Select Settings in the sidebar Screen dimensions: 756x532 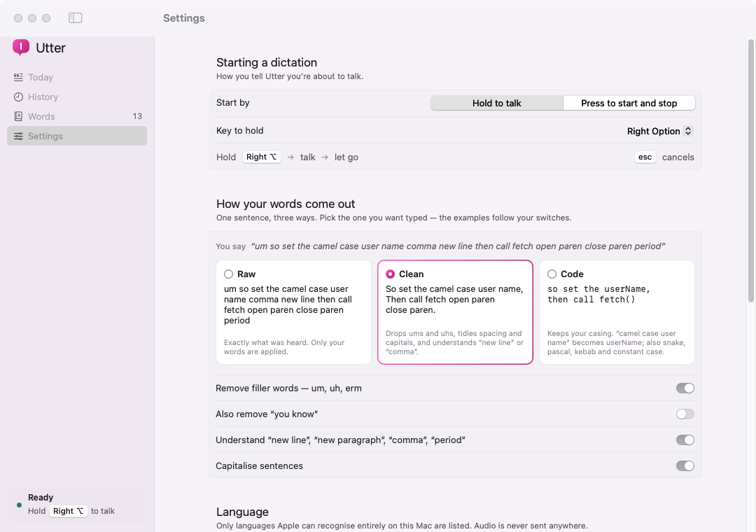[77, 136]
